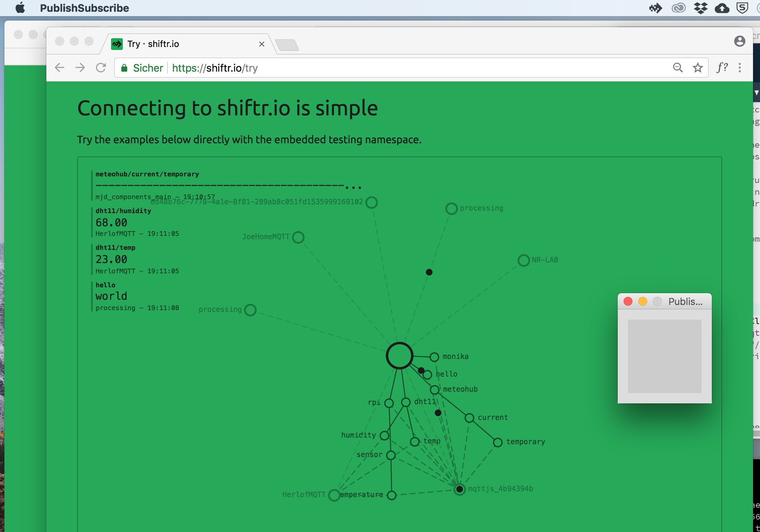Click the hello message topic title

106,285
